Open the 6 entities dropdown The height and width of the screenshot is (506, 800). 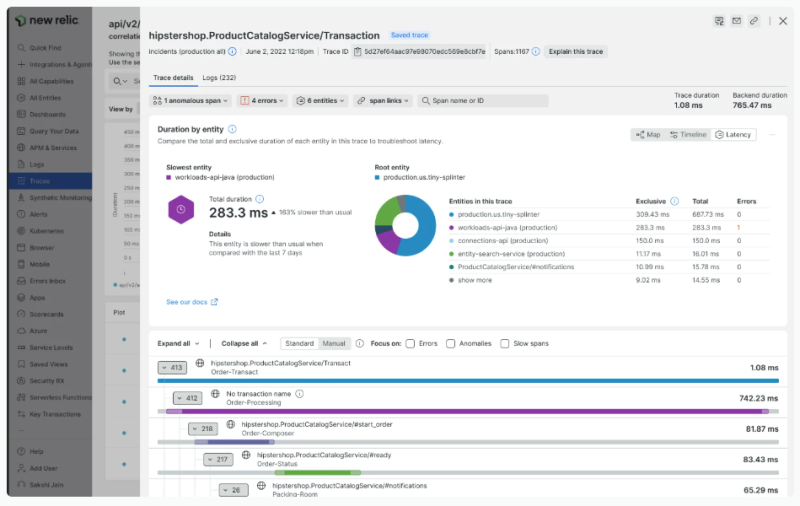tap(320, 100)
